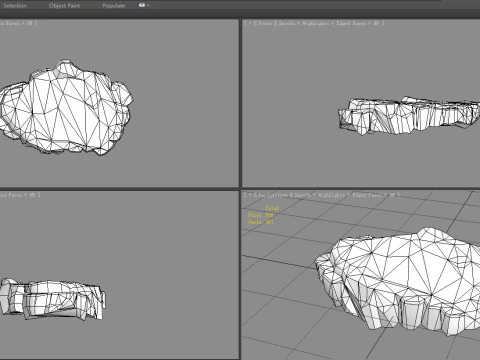The height and width of the screenshot is (360, 480).
Task: Open the [+] general menu in Perspective viewport
Action: 250,195
